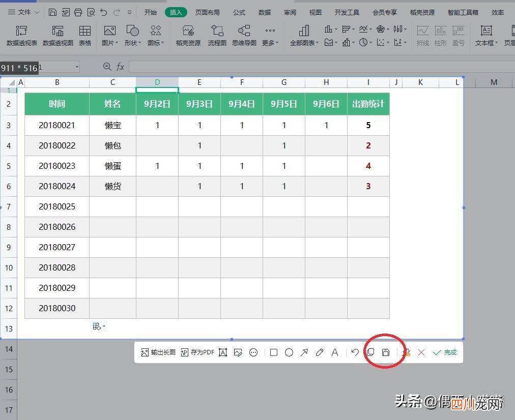
Task: Click attendance total 5 for 懒宝
Action: pos(368,126)
